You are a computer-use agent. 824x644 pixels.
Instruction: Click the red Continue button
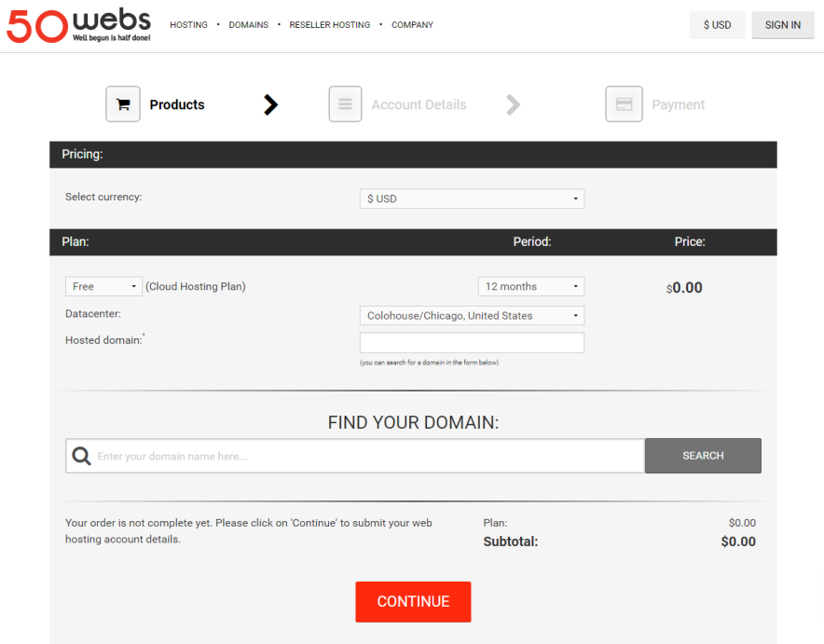(x=413, y=602)
